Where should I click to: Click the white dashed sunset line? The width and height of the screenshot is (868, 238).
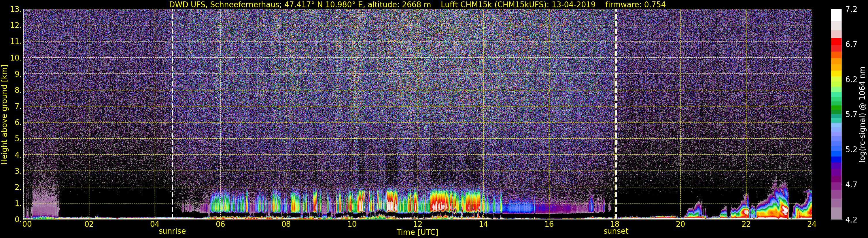point(616,114)
